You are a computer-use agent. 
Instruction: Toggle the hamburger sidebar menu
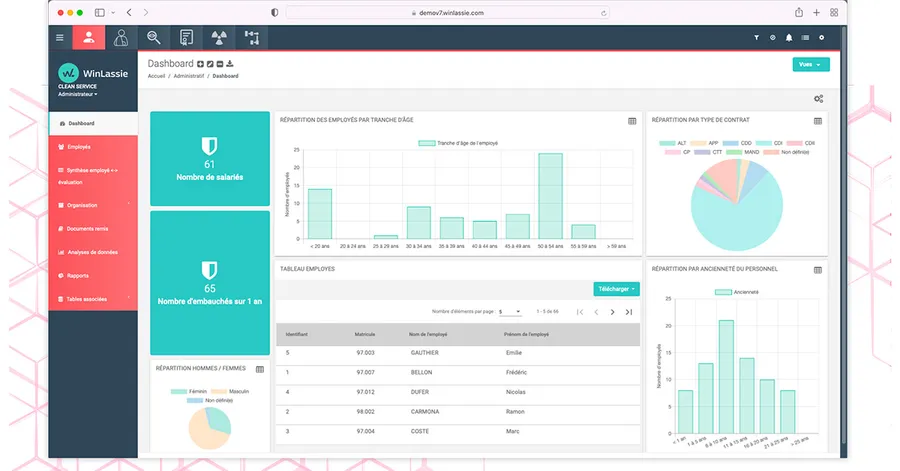point(59,38)
